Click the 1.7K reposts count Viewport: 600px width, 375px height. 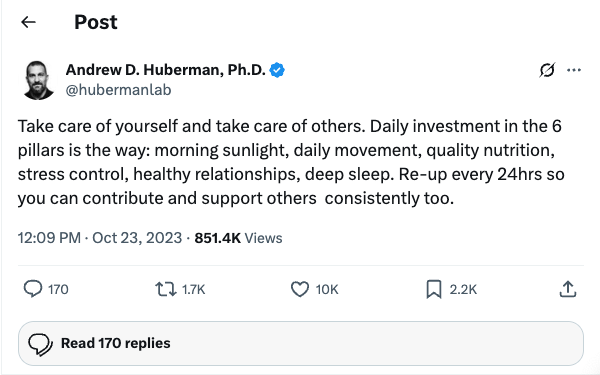194,290
